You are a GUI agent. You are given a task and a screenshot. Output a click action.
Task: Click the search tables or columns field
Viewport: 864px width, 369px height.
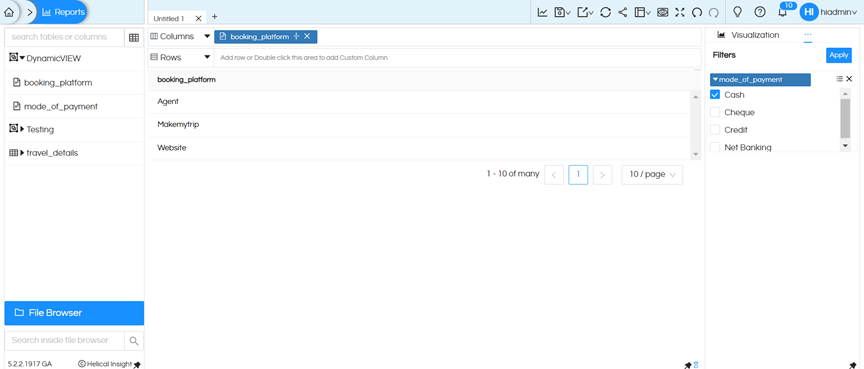pyautogui.click(x=64, y=37)
